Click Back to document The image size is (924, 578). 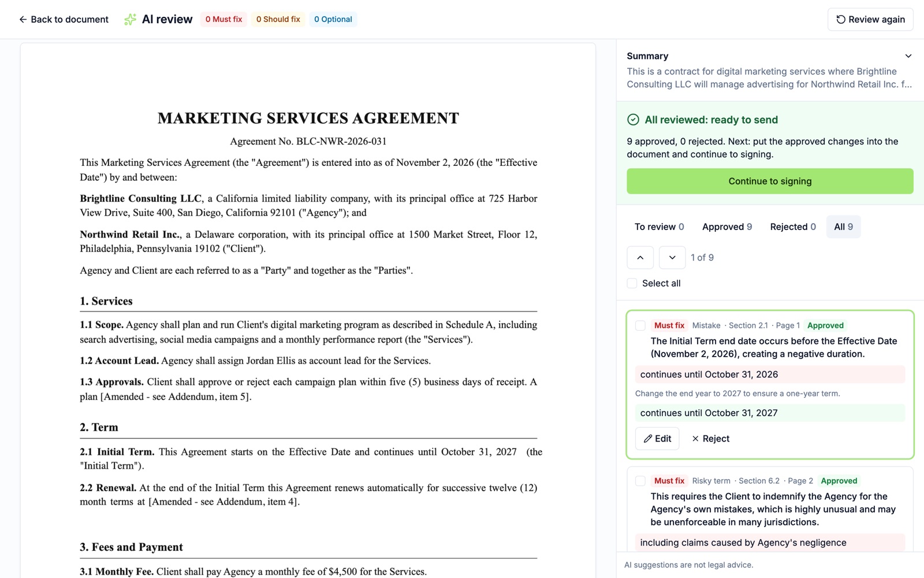pos(64,20)
